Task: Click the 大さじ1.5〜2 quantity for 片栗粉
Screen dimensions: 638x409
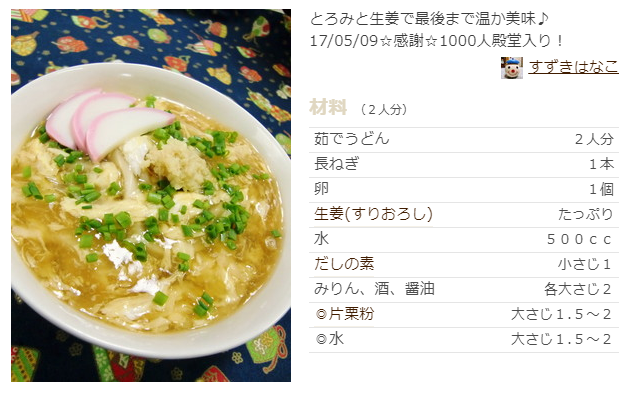Action: pyautogui.click(x=562, y=314)
